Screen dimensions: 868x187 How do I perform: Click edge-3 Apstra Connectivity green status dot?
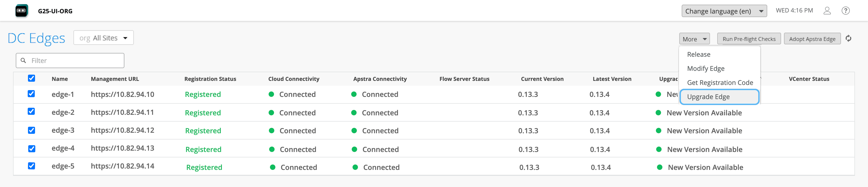click(x=354, y=131)
